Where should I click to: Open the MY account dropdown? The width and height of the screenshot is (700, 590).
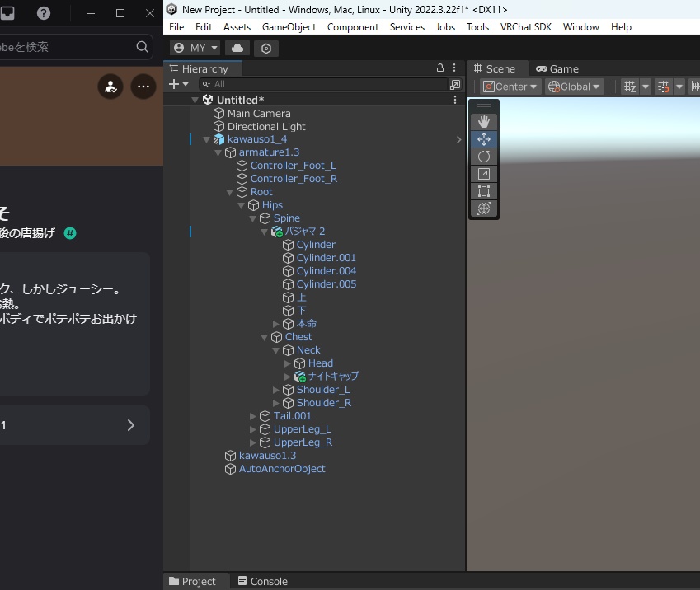(x=195, y=48)
